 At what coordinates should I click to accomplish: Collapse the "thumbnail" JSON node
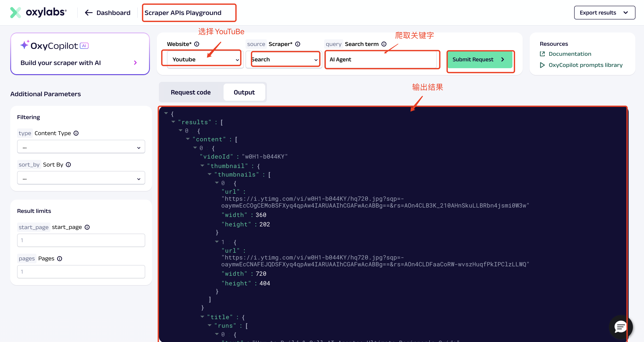click(202, 166)
